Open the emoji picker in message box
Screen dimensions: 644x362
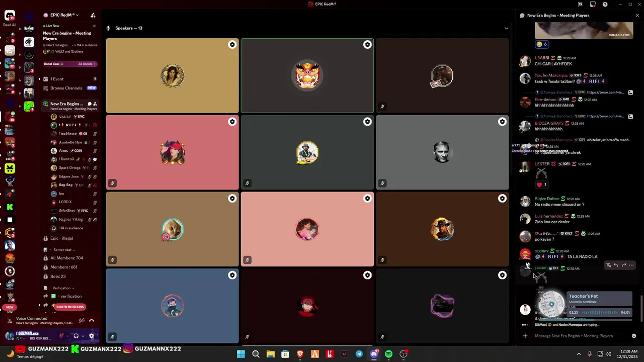pos(634,336)
